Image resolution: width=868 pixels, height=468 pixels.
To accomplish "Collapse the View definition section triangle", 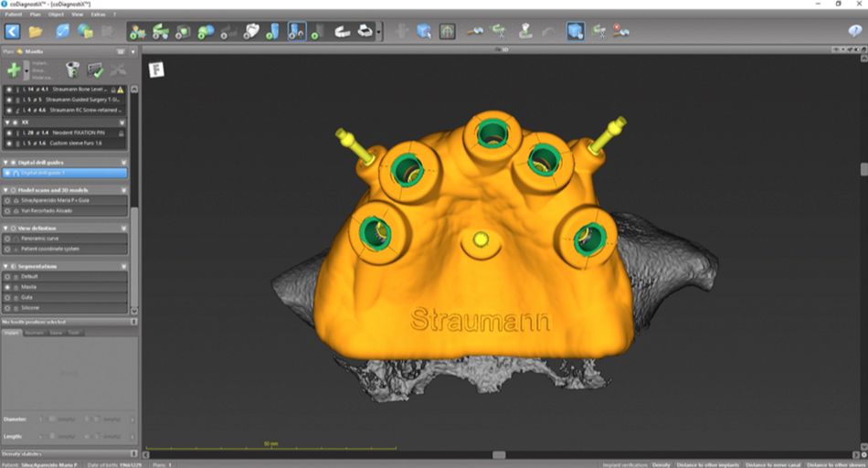I will [5, 229].
